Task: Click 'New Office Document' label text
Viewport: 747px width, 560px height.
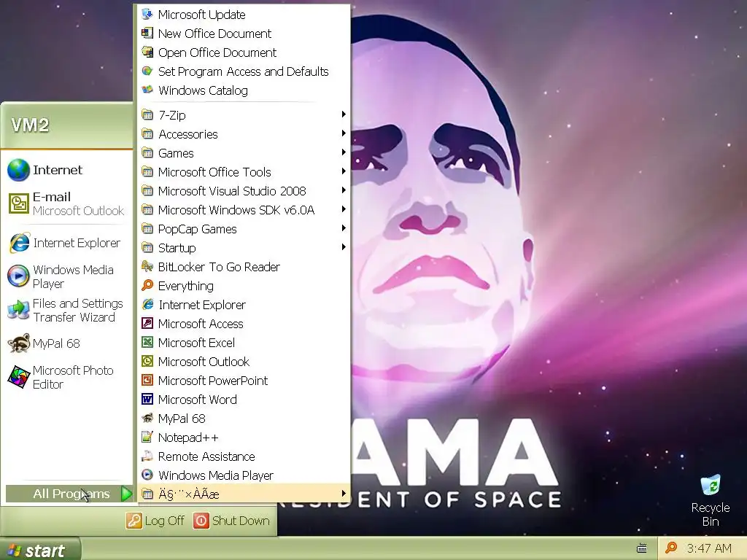Action: (214, 34)
